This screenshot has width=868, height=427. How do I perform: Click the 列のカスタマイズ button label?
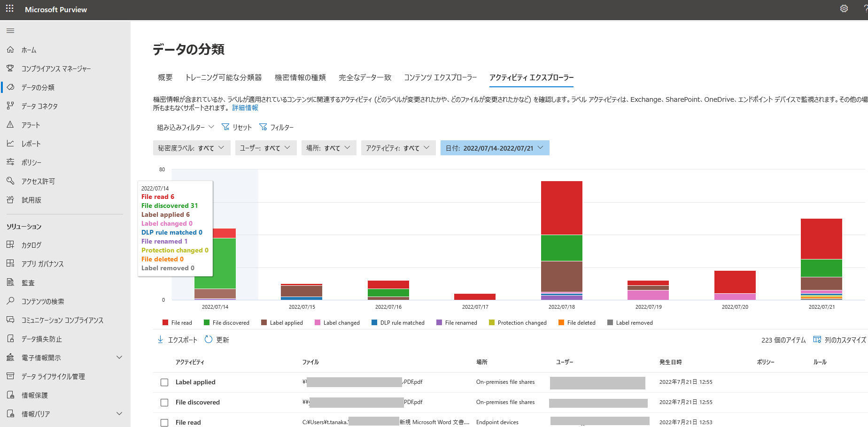tap(845, 340)
